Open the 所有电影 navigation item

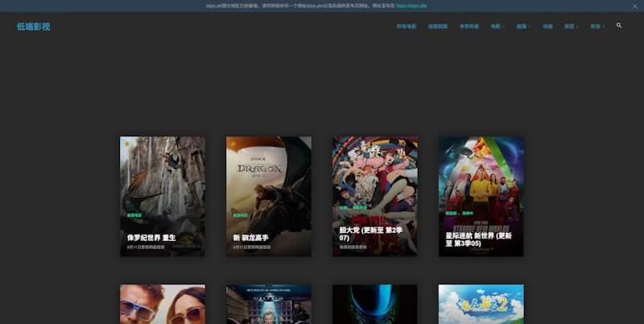click(x=407, y=27)
